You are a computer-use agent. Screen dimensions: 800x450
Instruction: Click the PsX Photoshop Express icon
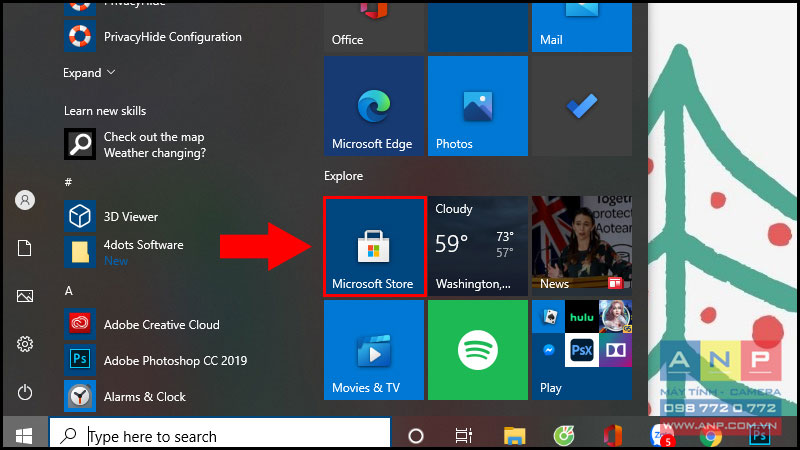(x=582, y=351)
